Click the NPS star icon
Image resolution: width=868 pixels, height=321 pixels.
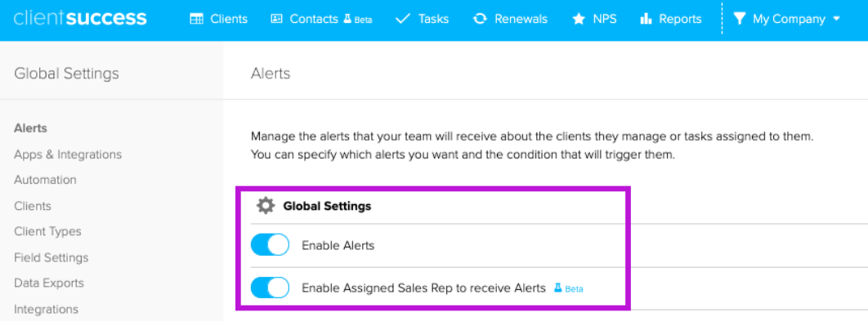pyautogui.click(x=579, y=20)
